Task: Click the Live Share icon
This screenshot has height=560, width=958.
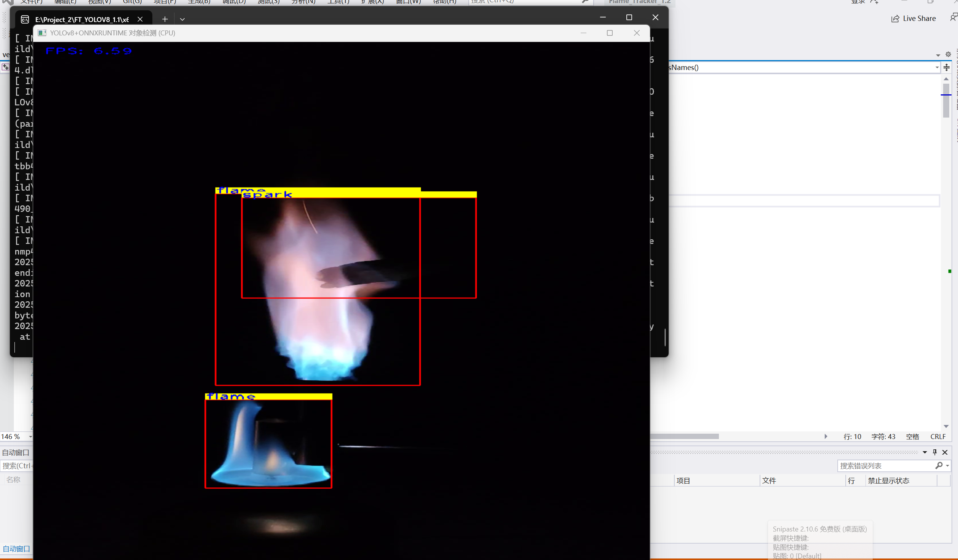Action: 895,19
